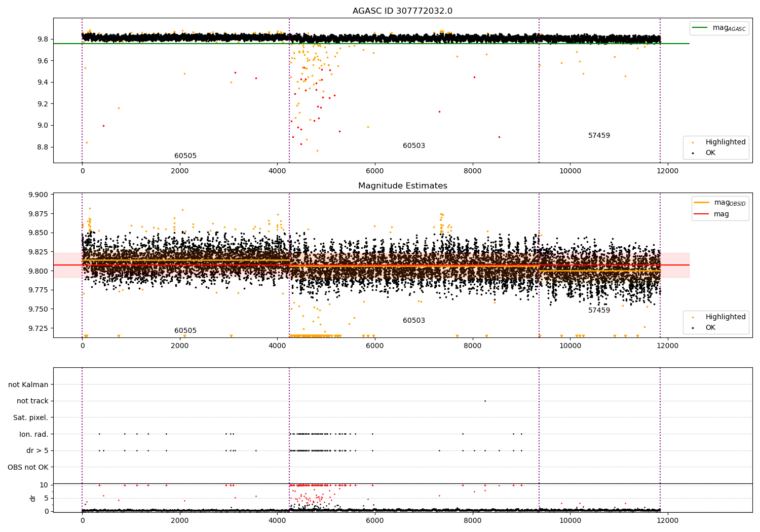Select the 'OBS not OK' row label

coord(28,467)
